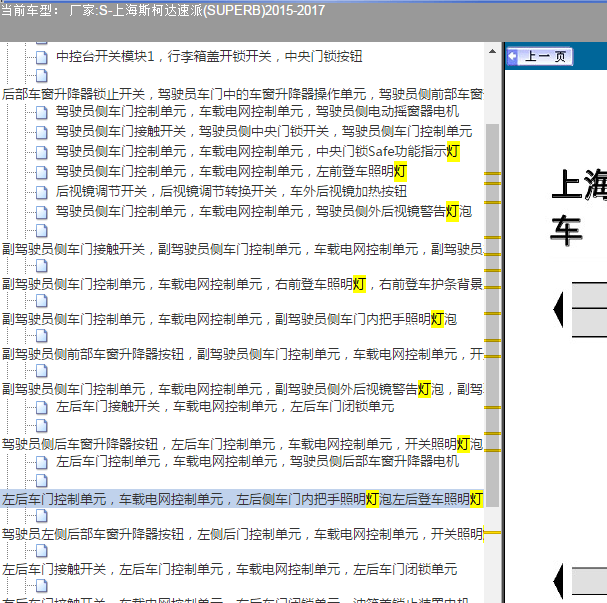Click document icon before 驾驶员侧车门接触开关 row
The width and height of the screenshot is (607, 603).
coord(42,132)
